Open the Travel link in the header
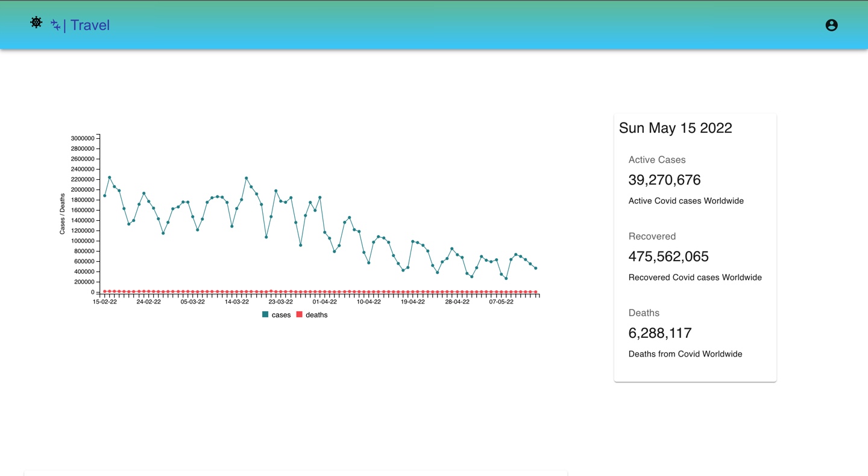The width and height of the screenshot is (868, 476). point(90,25)
